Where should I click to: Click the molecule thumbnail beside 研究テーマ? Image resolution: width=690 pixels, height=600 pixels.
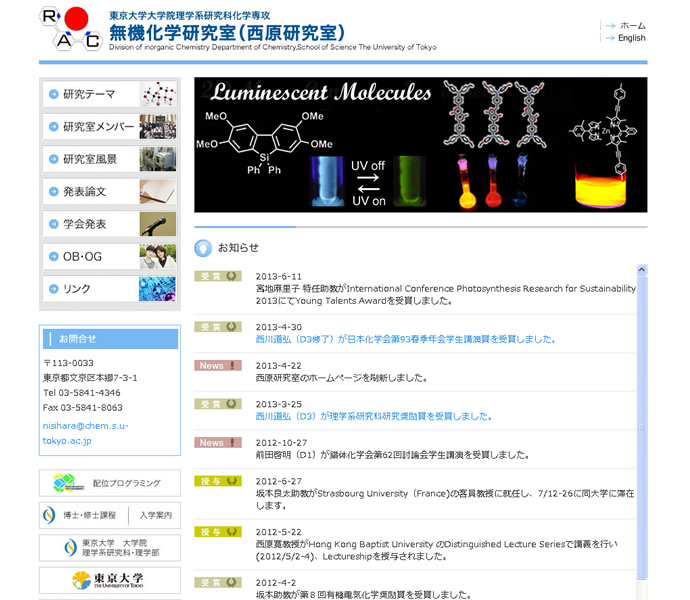pyautogui.click(x=158, y=94)
